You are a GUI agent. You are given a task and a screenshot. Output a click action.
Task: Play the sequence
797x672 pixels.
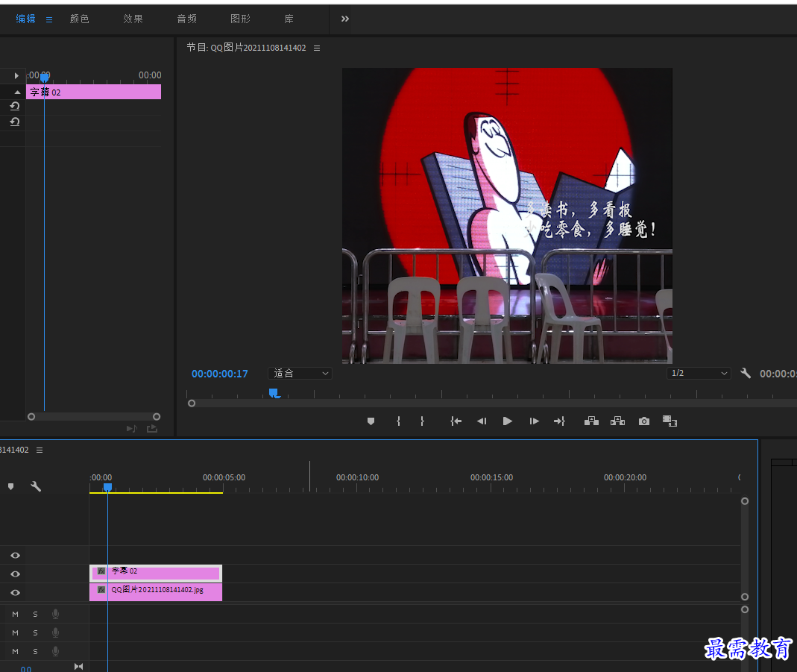507,421
